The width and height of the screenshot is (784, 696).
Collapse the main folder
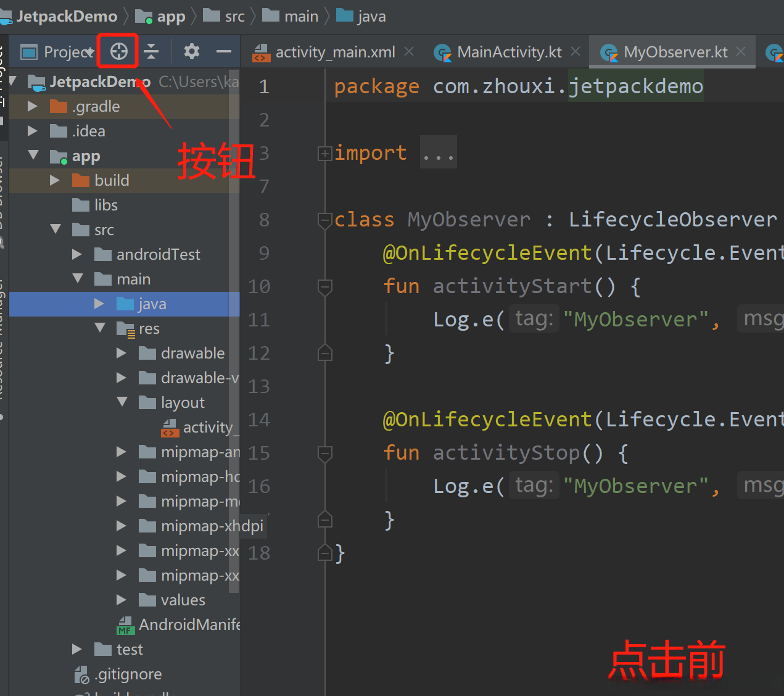click(x=78, y=278)
